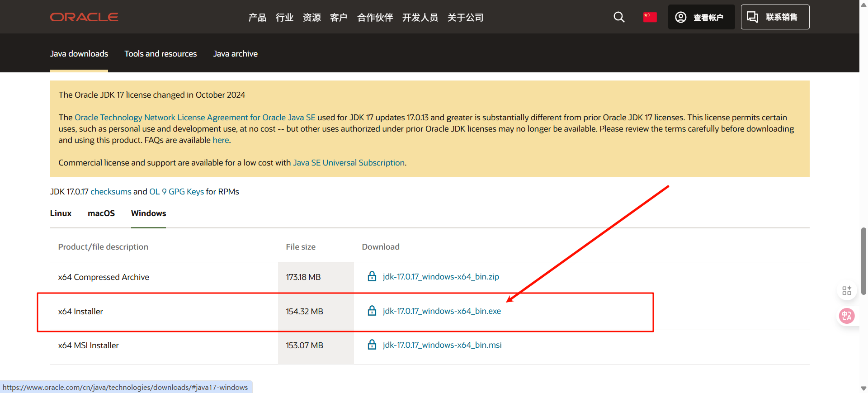The width and height of the screenshot is (868, 393).
Task: Click the page vertical scrollbar thumb
Action: click(863, 261)
